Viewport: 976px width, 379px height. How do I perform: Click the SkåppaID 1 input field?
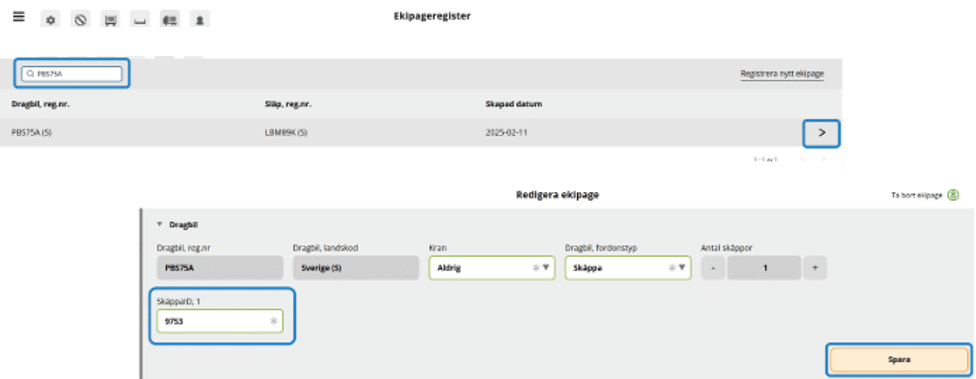[220, 321]
